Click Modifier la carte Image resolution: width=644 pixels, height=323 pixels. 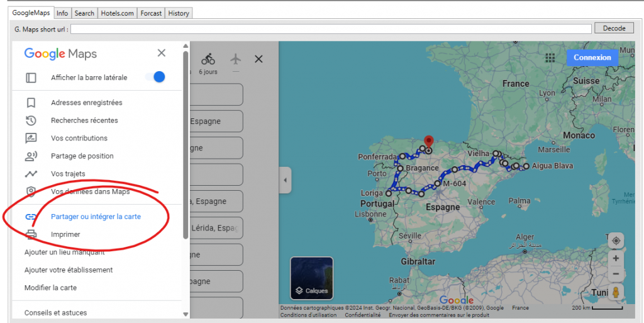point(50,288)
